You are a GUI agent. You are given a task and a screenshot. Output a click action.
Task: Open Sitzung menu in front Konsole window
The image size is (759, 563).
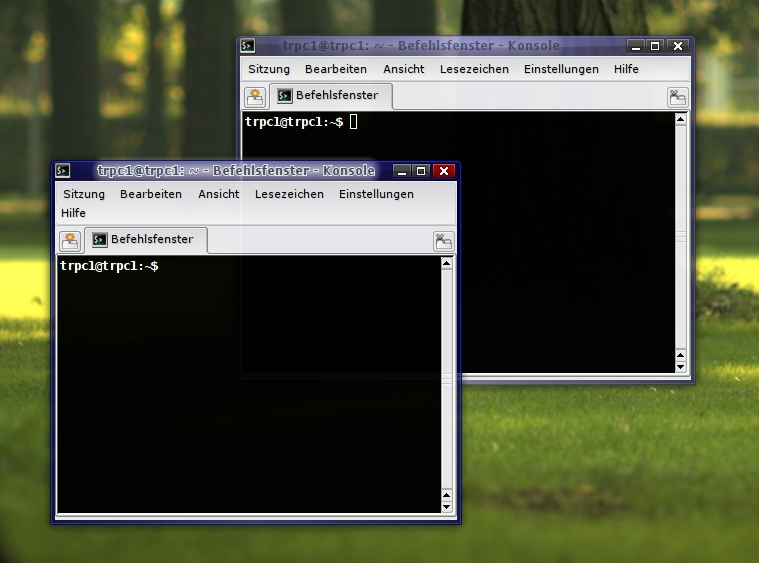point(84,194)
